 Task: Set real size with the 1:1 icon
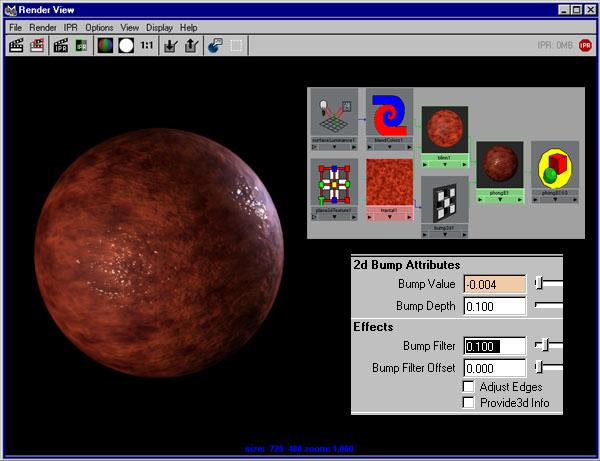pyautogui.click(x=147, y=46)
